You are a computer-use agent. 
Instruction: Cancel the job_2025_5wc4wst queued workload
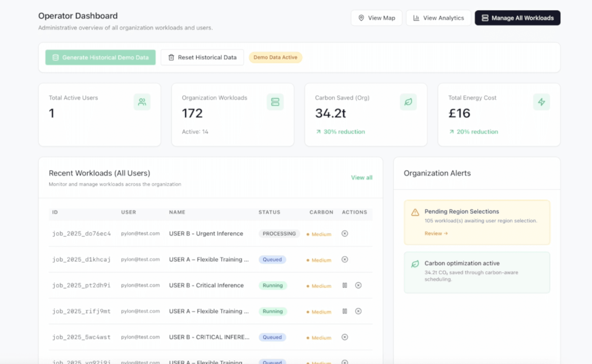(345, 337)
